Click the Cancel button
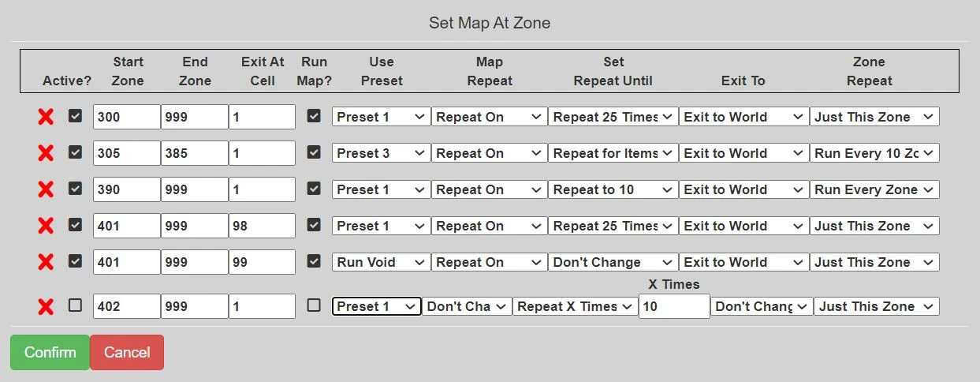 point(127,352)
